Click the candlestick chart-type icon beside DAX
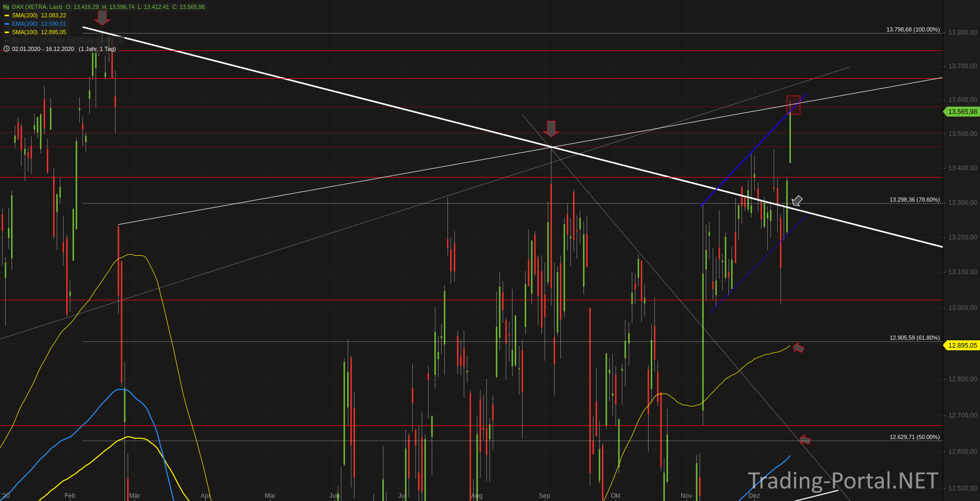 pos(6,7)
